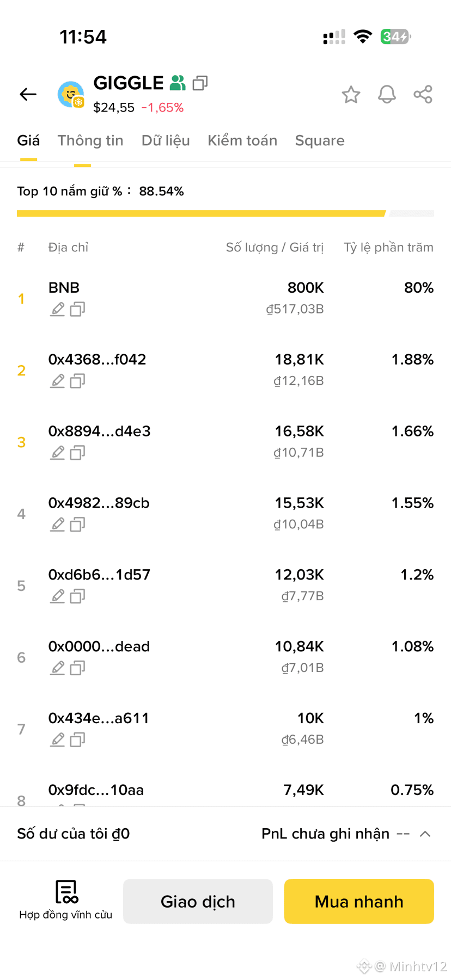Click the Top 10 holdings progress bar
This screenshot has width=451, height=980.
tap(225, 213)
